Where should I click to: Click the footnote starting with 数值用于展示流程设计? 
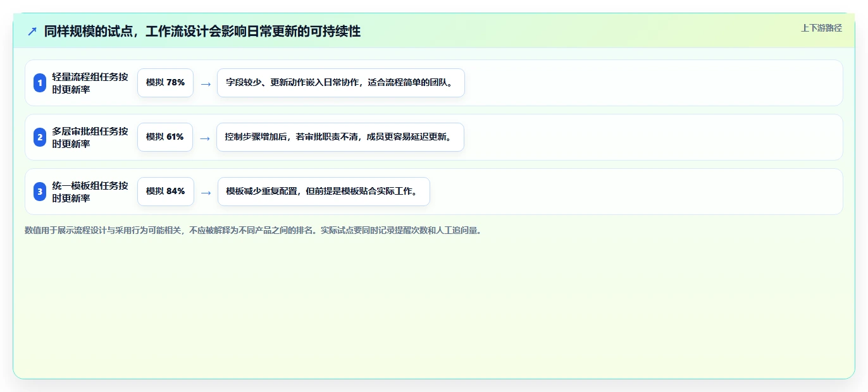pos(253,231)
